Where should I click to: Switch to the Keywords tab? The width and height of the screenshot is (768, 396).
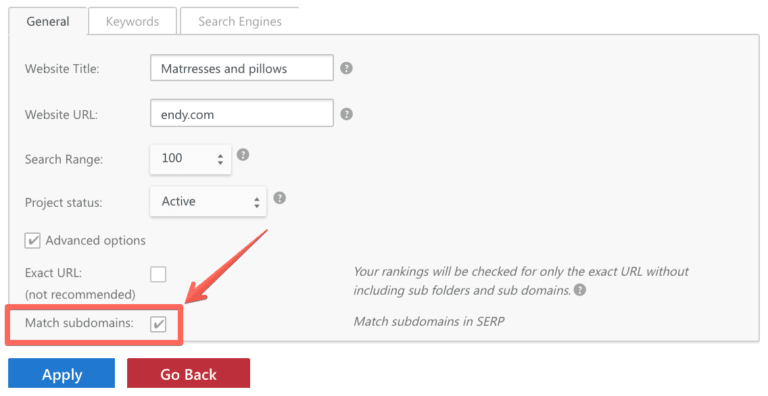tap(132, 21)
